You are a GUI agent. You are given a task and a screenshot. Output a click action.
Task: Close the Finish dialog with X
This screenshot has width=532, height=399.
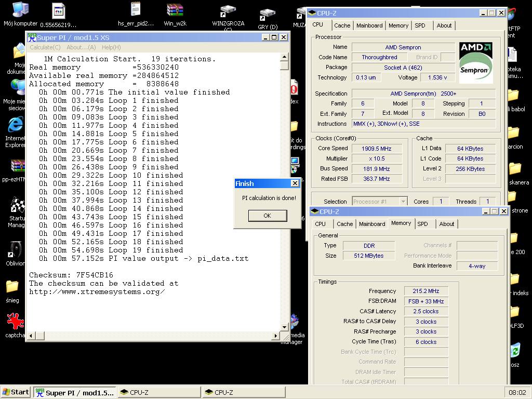295,183
